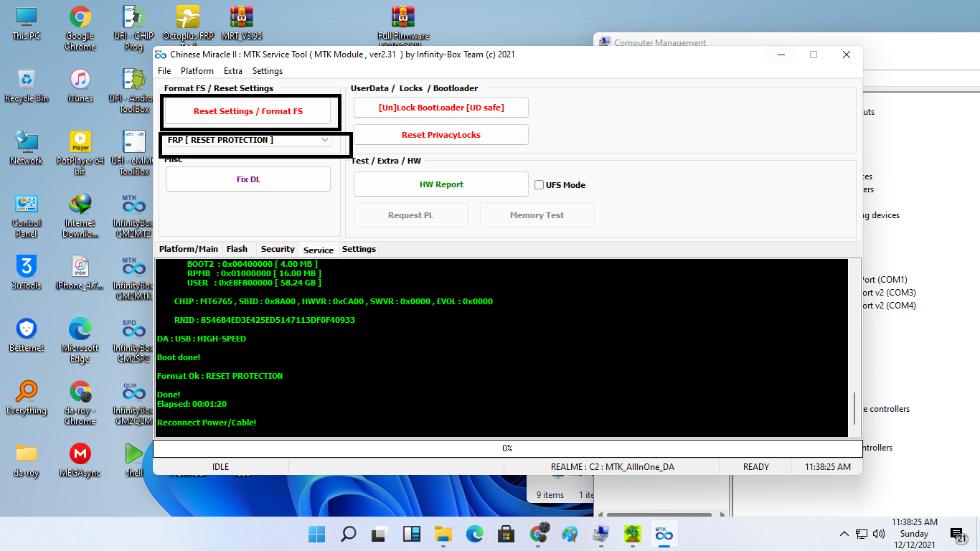The width and height of the screenshot is (980, 551).
Task: Click [Un]Lock BootLoader [UD safe] button
Action: (x=441, y=108)
